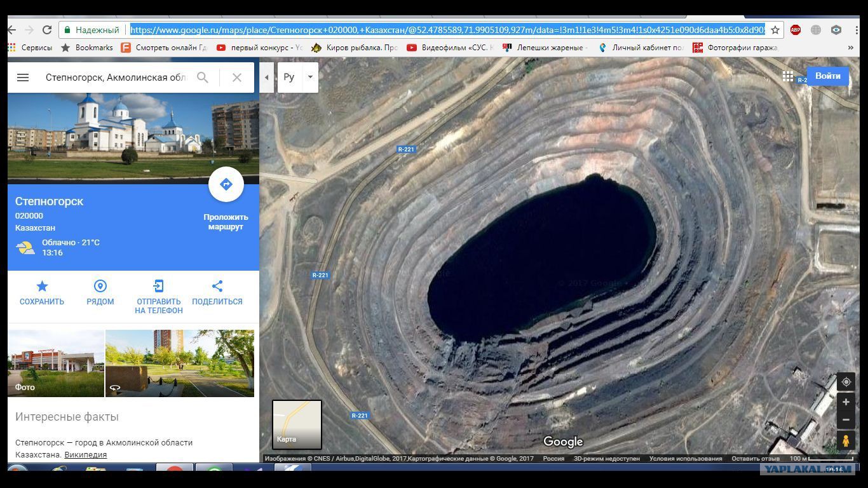The height and width of the screenshot is (488, 868).
Task: Open the Википедия link
Action: 85,454
